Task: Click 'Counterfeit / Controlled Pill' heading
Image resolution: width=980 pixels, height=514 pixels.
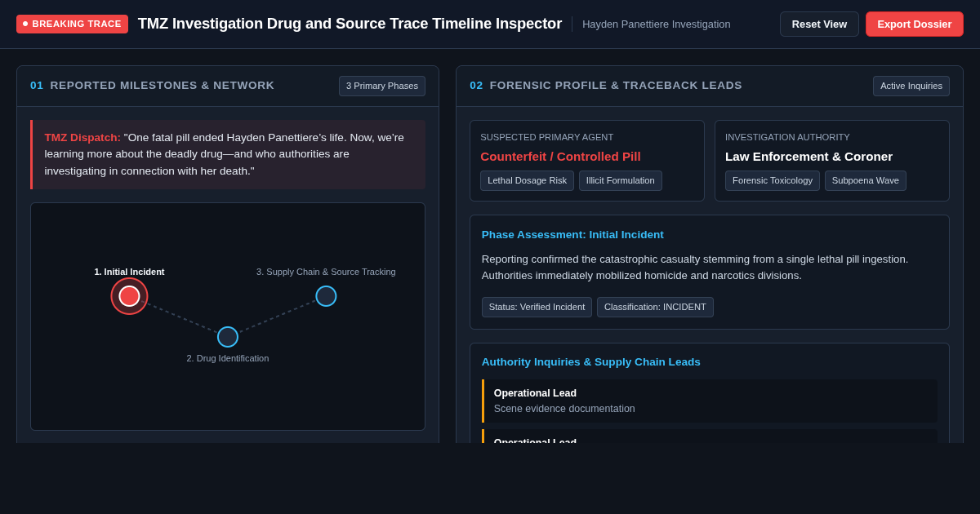Action: click(560, 156)
